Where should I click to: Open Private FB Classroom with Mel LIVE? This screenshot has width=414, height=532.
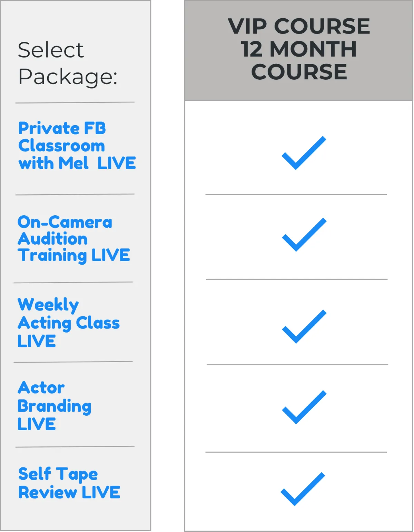pos(77,146)
